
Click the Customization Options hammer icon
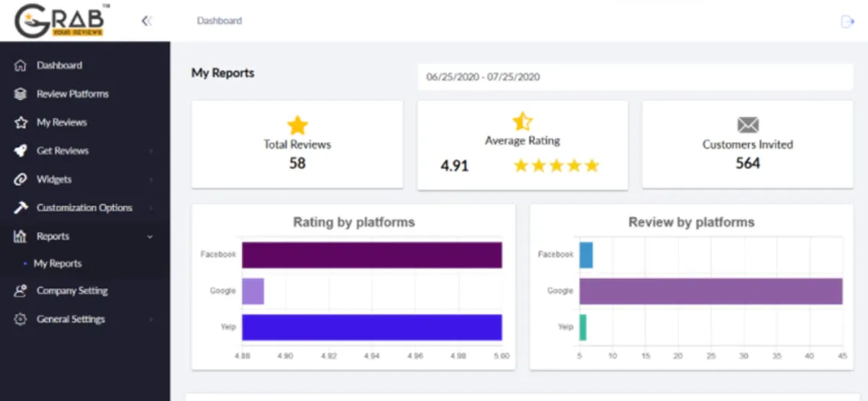(x=20, y=208)
